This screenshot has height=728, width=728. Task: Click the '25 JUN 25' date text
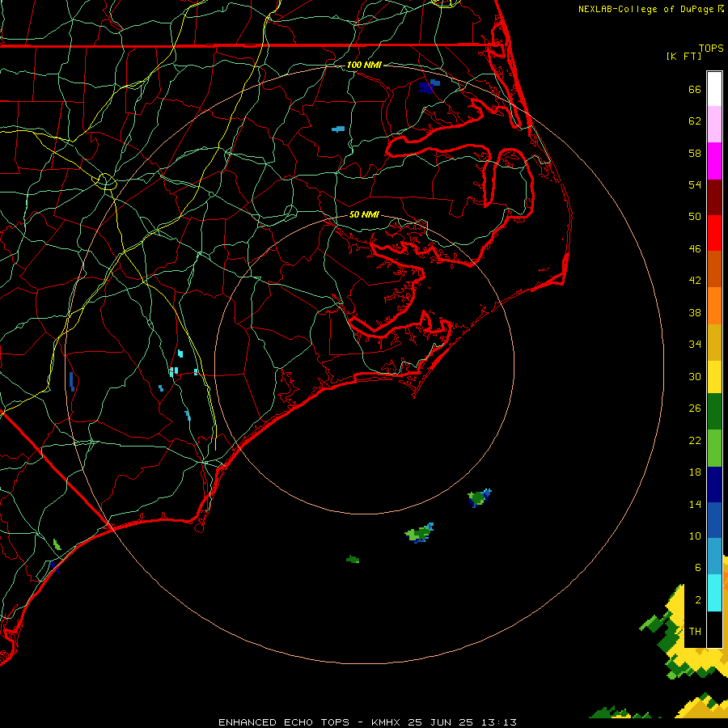440,722
